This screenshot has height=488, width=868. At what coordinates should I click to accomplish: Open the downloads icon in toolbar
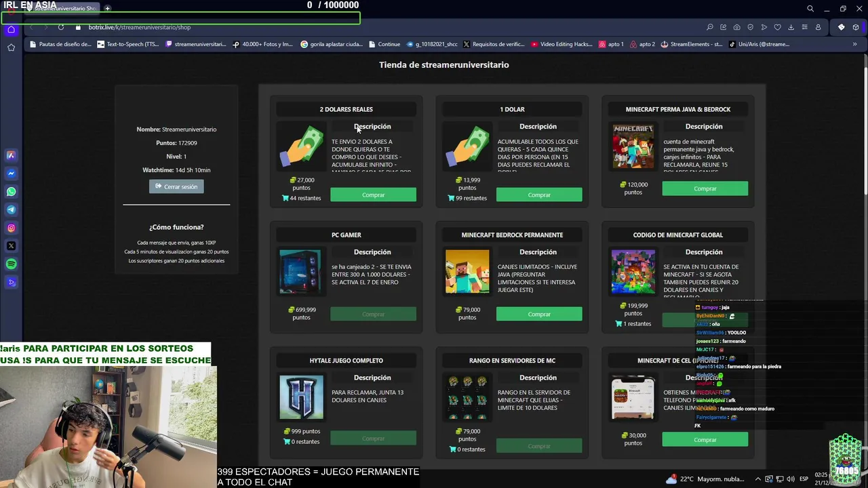pyautogui.click(x=791, y=27)
